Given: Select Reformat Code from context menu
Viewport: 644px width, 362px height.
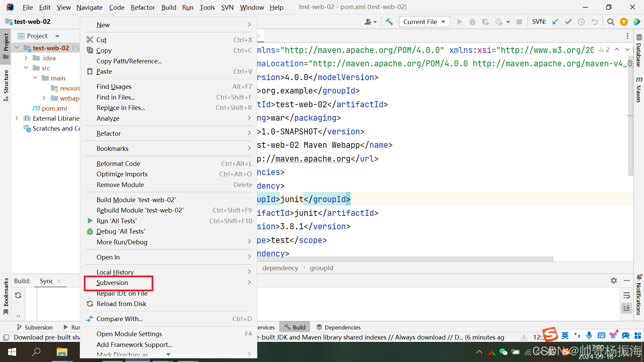Looking at the screenshot, I should pos(118,164).
